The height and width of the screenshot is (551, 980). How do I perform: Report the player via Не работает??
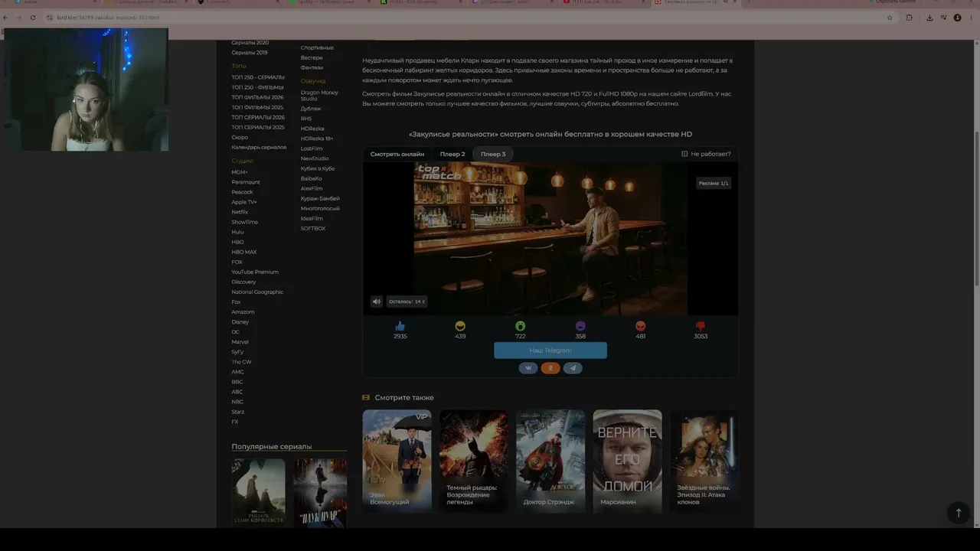706,154
